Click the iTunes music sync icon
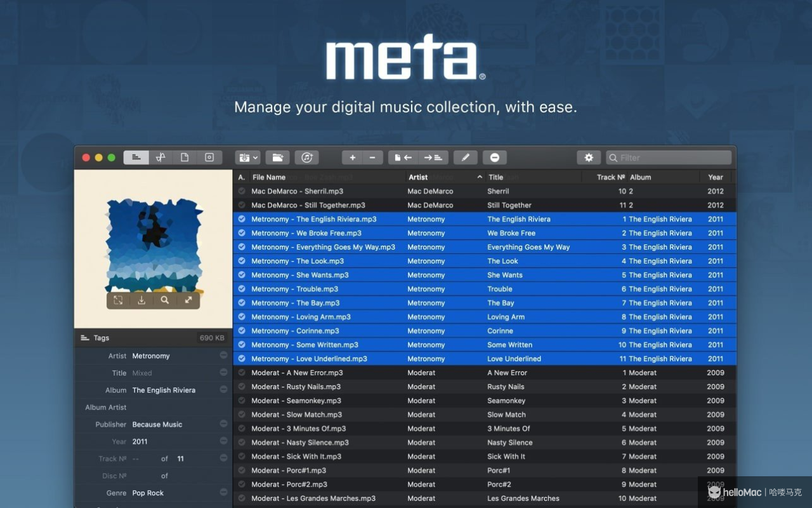Screen dimensions: 812x508 click(306, 157)
